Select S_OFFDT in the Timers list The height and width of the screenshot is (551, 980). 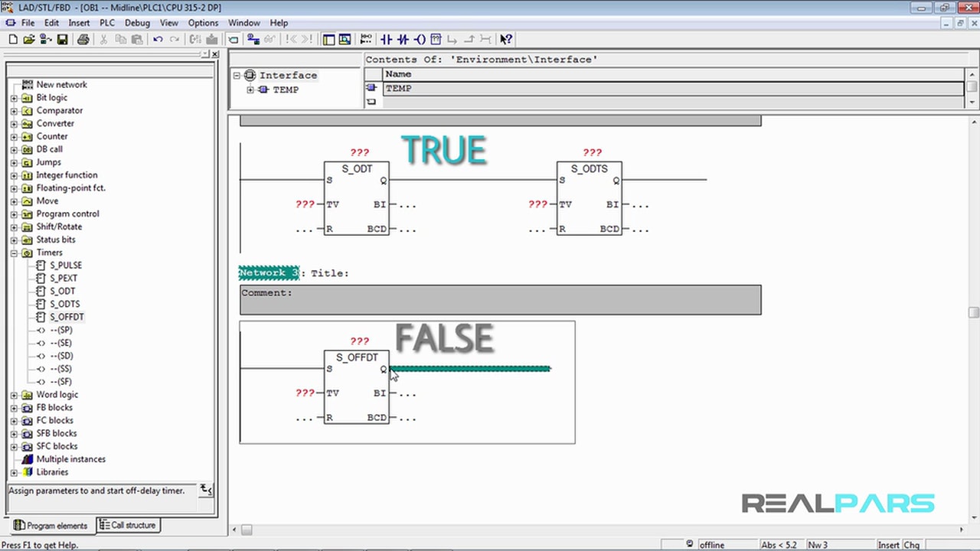coord(67,317)
